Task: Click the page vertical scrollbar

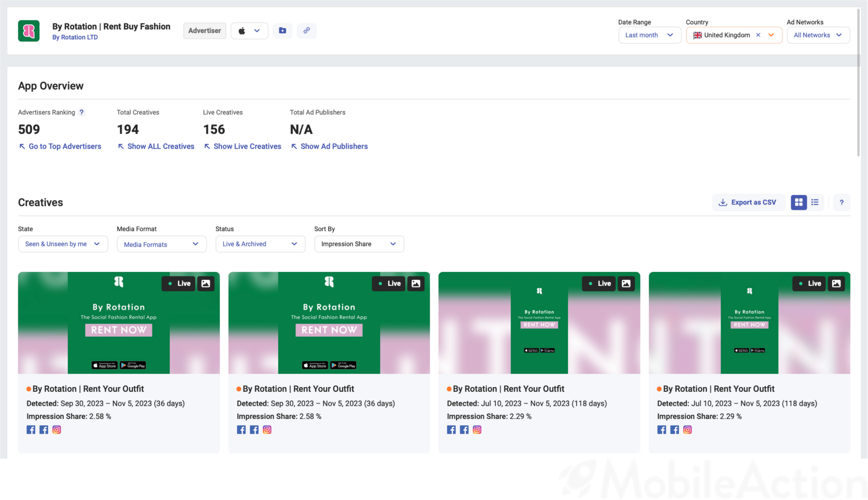Action: (x=859, y=82)
